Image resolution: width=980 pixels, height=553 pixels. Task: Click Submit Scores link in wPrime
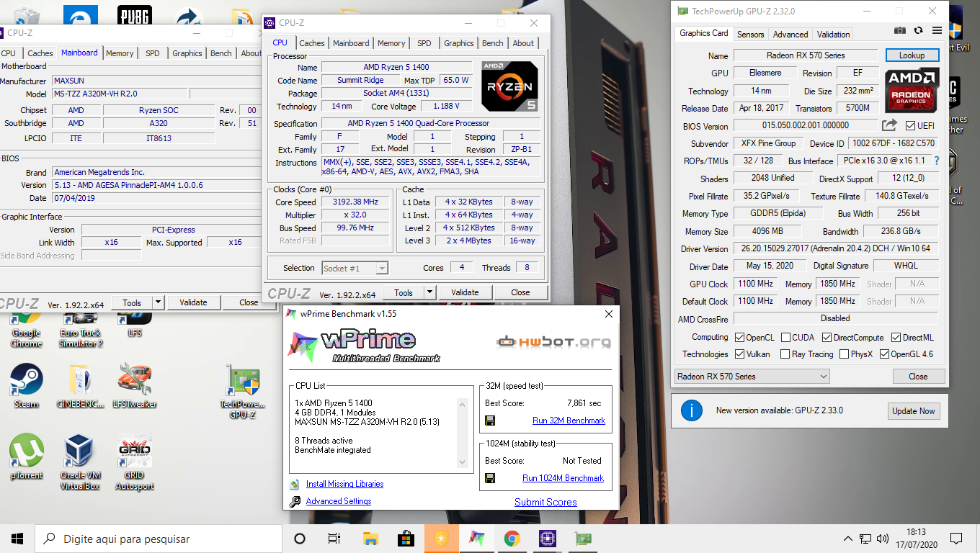point(545,502)
